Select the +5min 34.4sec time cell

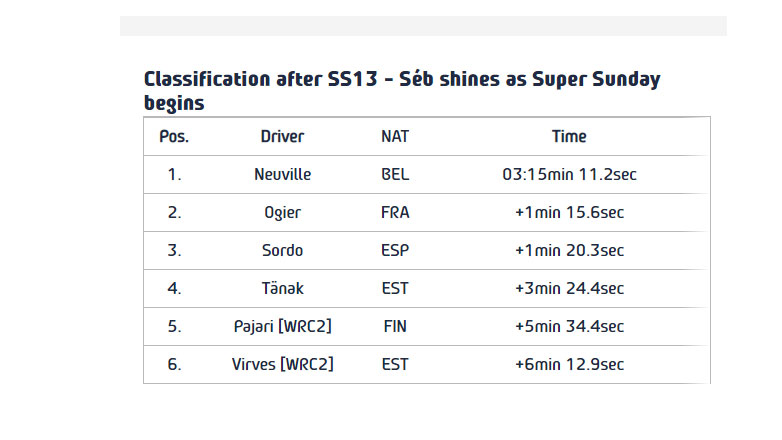(569, 326)
